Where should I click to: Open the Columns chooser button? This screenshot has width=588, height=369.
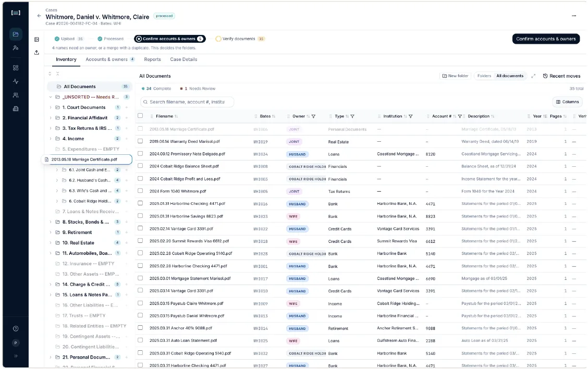567,102
